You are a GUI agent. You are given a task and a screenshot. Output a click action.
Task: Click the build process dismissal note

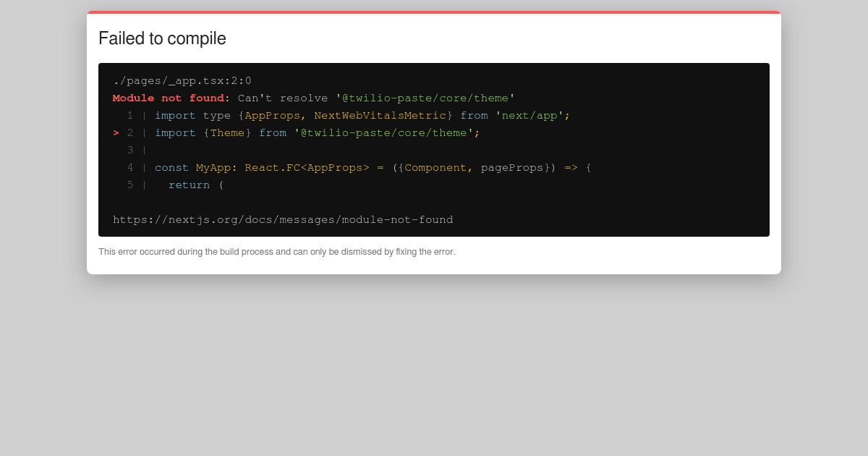pos(277,252)
